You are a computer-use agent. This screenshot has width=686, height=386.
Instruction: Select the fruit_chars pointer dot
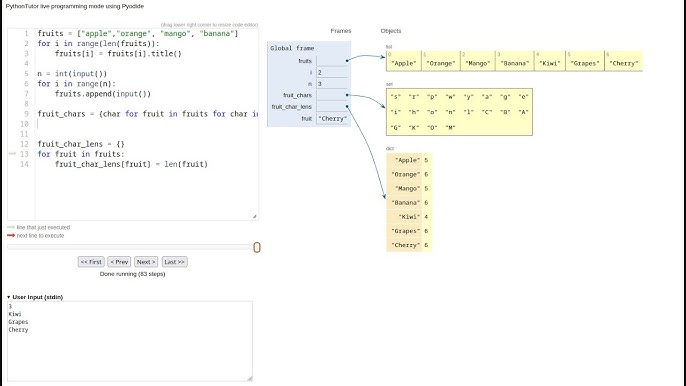click(x=347, y=95)
